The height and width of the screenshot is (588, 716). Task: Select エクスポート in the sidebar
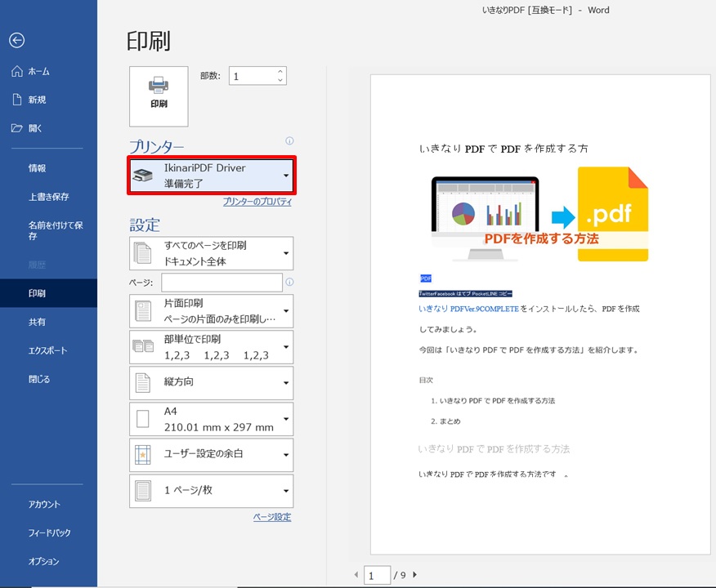click(48, 350)
